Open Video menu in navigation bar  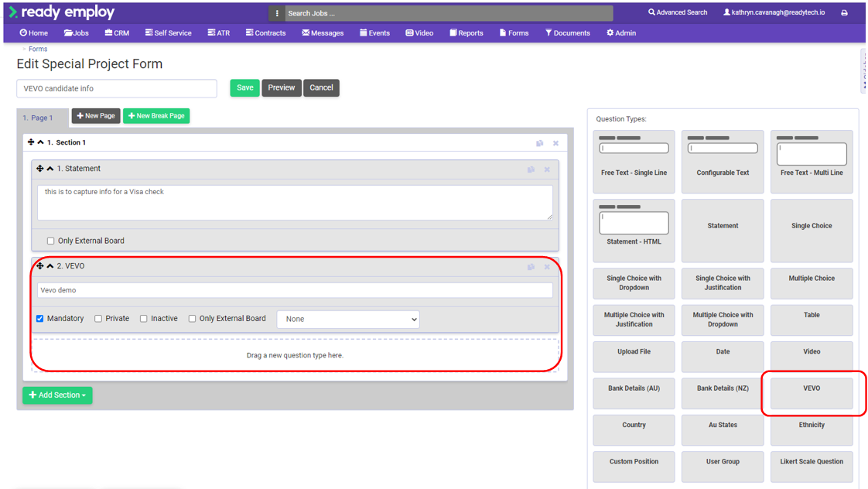[x=419, y=32]
